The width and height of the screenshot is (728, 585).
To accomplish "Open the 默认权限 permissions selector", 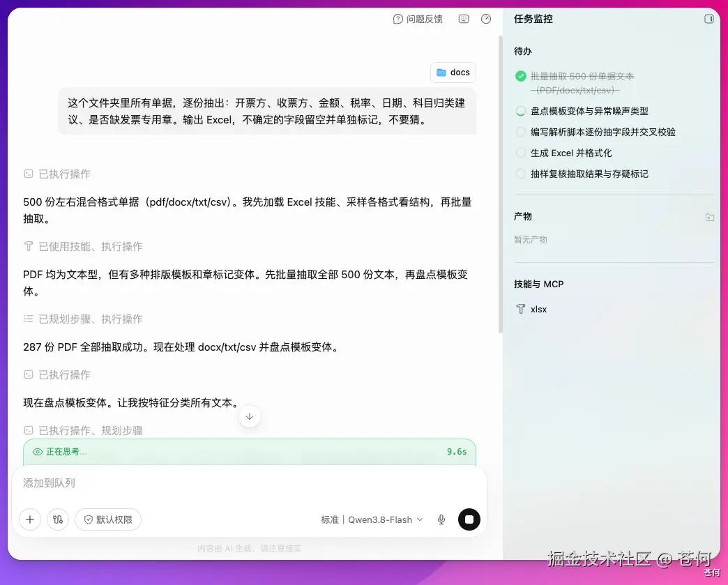I will [x=108, y=519].
